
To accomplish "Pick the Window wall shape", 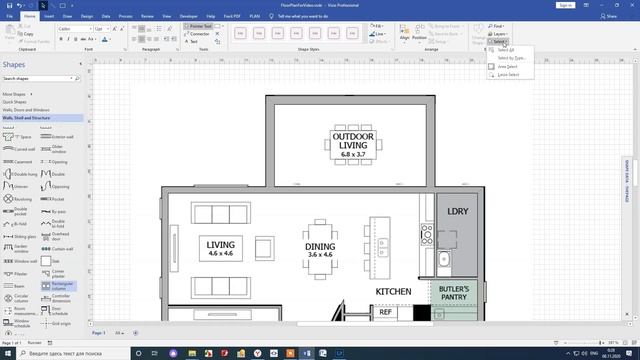I will [x=20, y=261].
